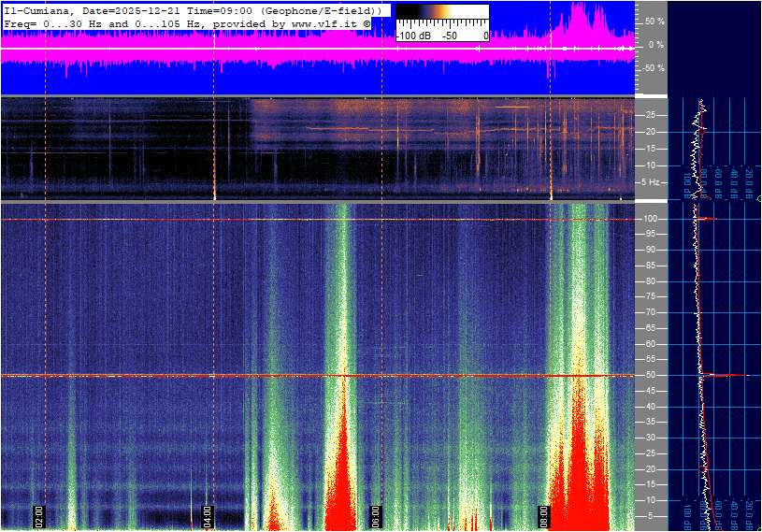Click the 50 Hz tick on frequency axis
This screenshot has width=762, height=532.
pos(649,376)
